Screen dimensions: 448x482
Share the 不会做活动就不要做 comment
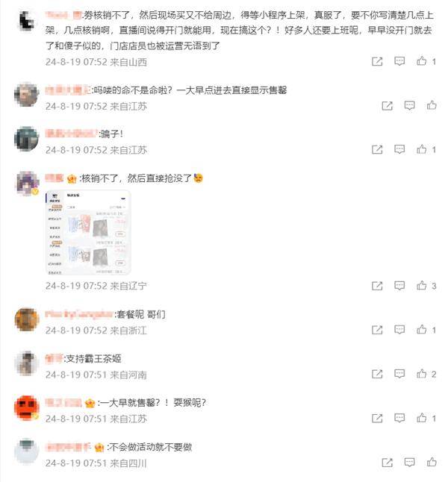[x=387, y=462]
